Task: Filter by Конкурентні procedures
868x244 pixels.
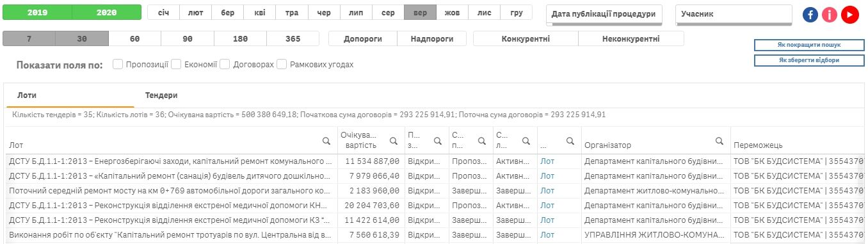Action: (x=526, y=38)
